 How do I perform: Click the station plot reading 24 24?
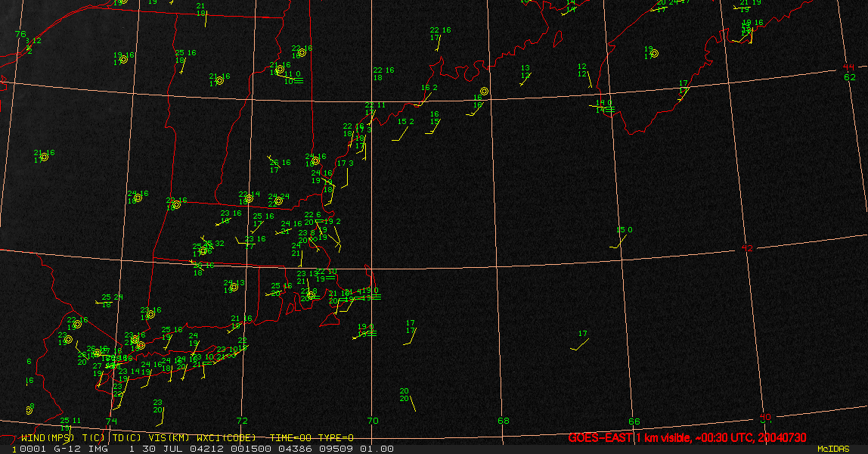pyautogui.click(x=279, y=197)
